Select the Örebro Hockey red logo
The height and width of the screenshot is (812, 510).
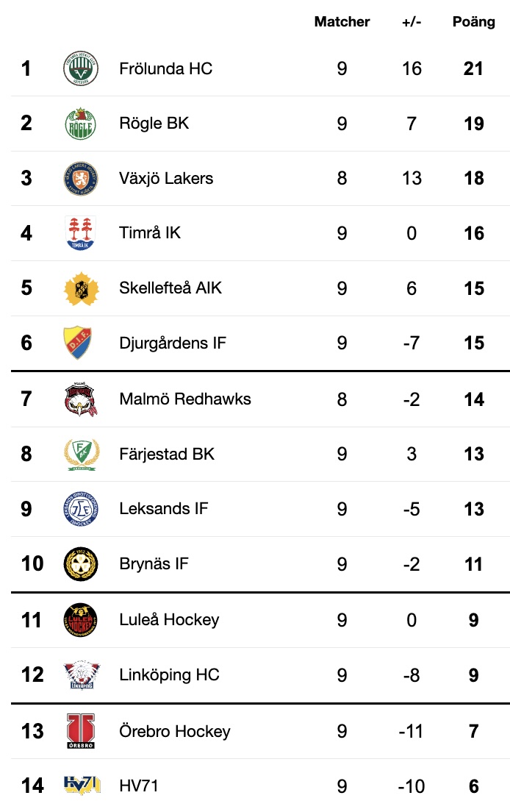pos(81,730)
